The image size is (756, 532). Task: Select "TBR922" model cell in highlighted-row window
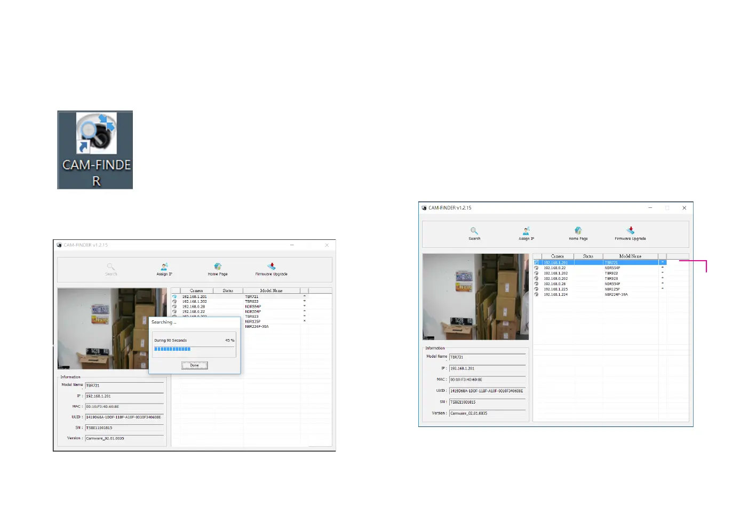tap(611, 273)
